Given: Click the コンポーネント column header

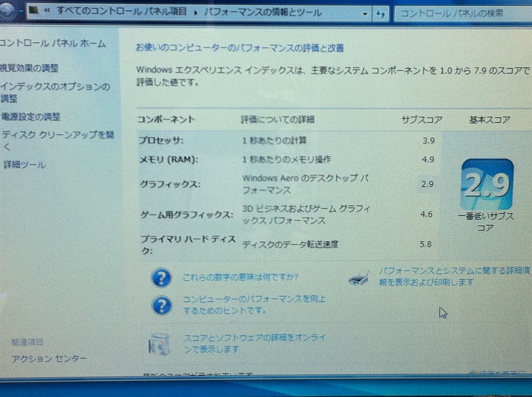Looking at the screenshot, I should coord(166,119).
